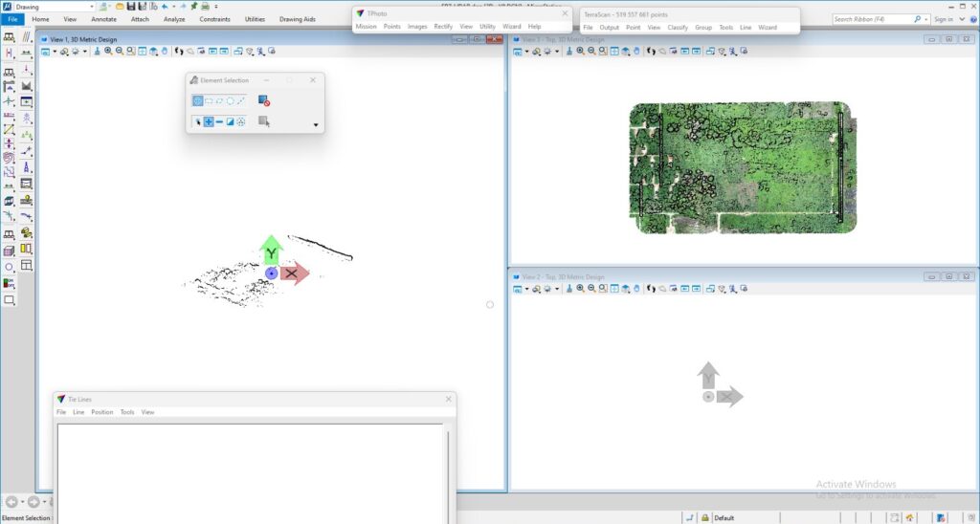Select Pan View hand in View 1
The width and height of the screenshot is (980, 524).
point(165,52)
